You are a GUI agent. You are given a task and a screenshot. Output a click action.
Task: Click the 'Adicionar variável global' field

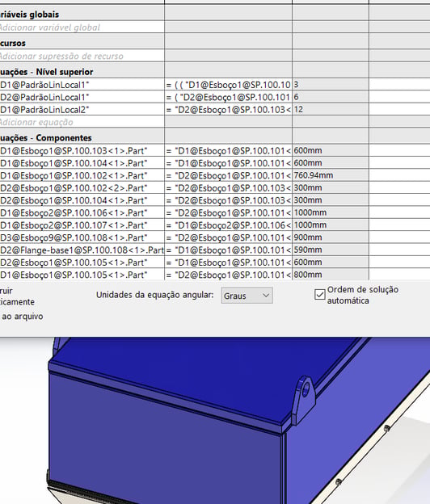pos(82,27)
